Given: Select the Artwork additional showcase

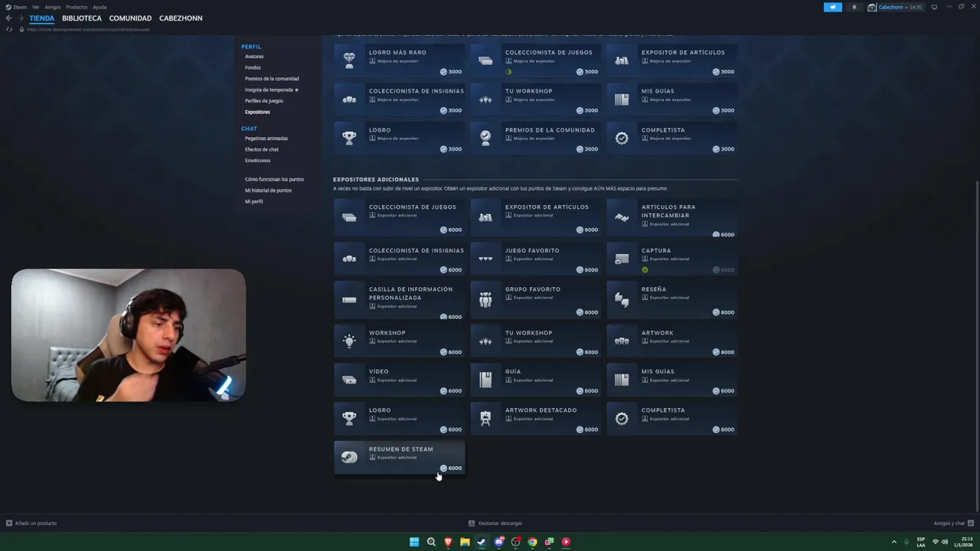Looking at the screenshot, I should 672,341.
